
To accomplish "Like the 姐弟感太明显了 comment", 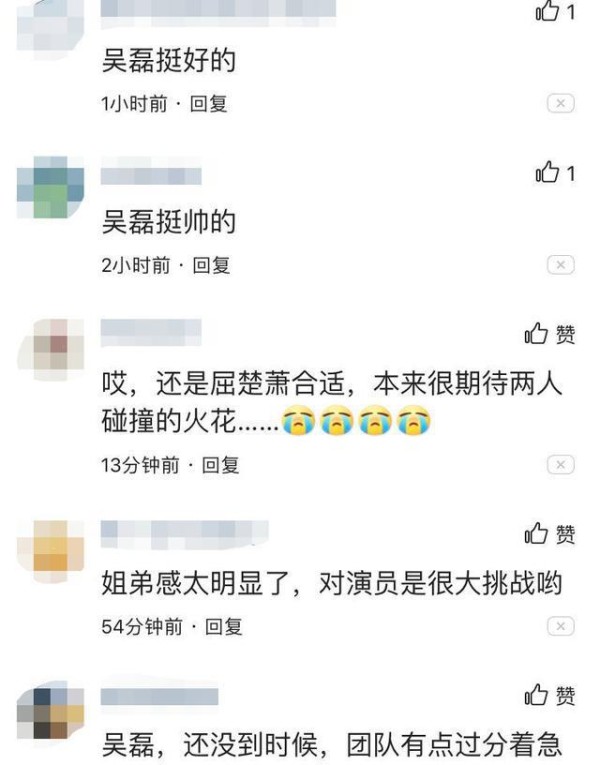I will 550,533.
